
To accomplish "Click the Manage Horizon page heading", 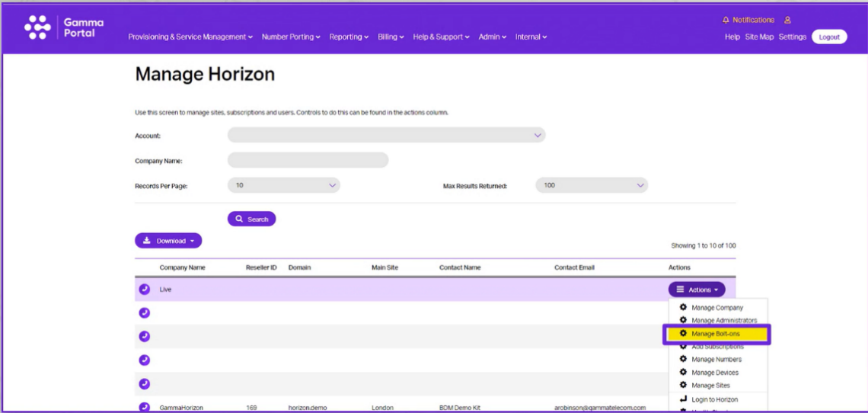I will (x=205, y=74).
